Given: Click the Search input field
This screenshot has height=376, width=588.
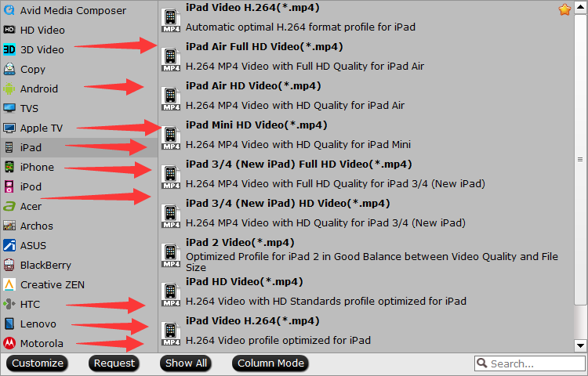Looking at the screenshot, I should [530, 363].
